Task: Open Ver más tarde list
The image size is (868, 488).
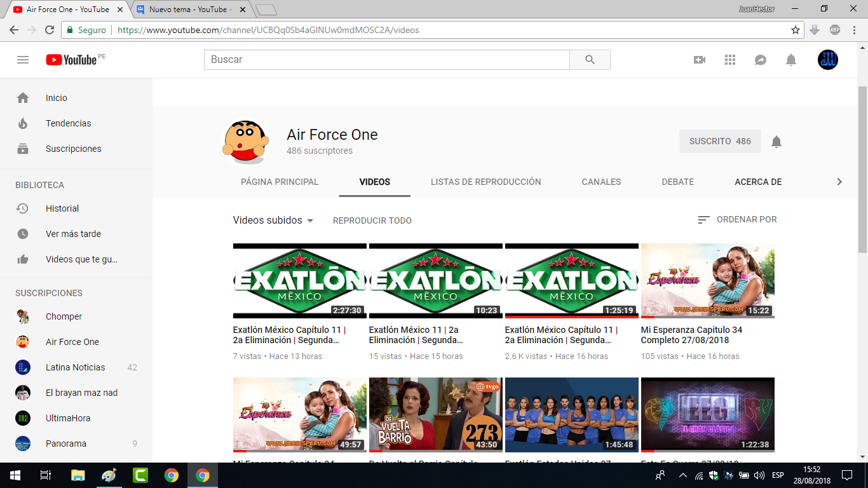Action: coord(76,234)
